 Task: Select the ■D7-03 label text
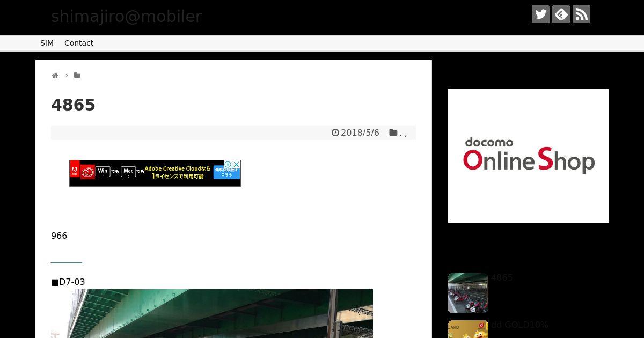(x=68, y=282)
